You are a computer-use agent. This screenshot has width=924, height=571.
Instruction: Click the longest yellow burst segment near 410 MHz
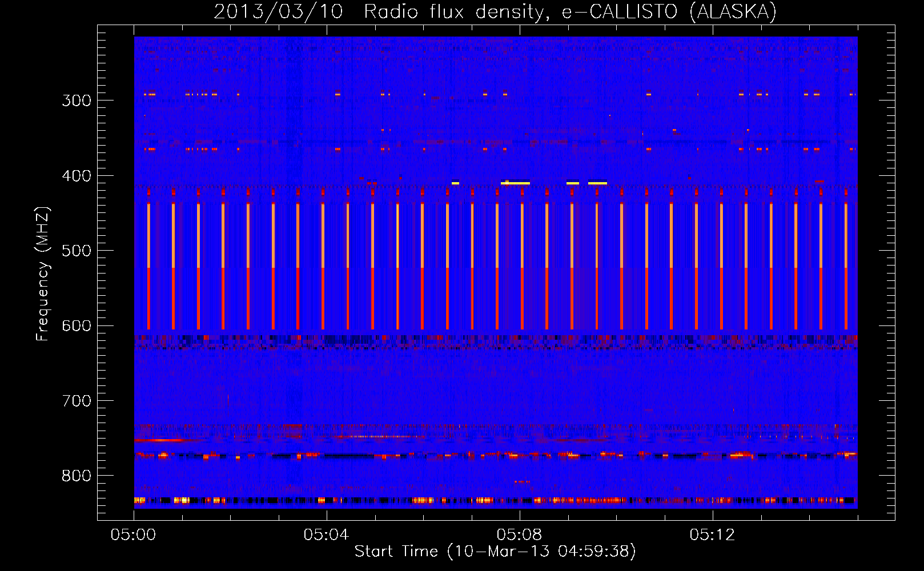[515, 183]
